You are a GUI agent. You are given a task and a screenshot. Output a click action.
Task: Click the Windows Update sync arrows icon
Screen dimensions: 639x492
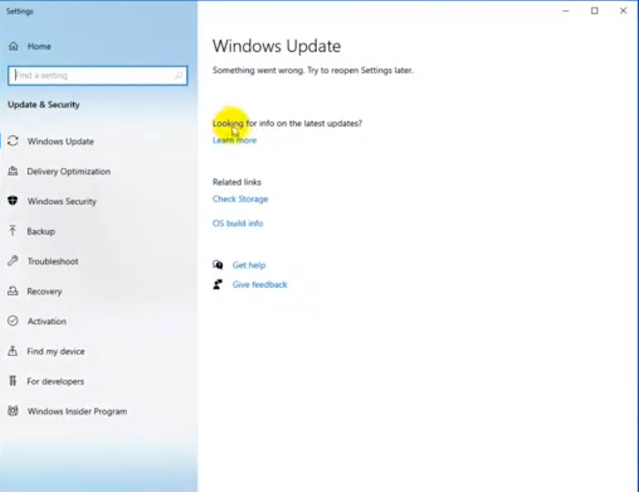(13, 141)
